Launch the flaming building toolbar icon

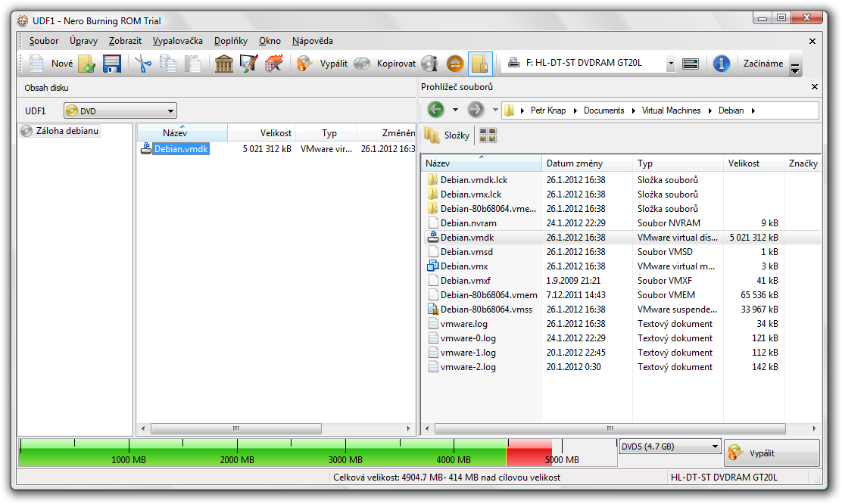tap(274, 64)
